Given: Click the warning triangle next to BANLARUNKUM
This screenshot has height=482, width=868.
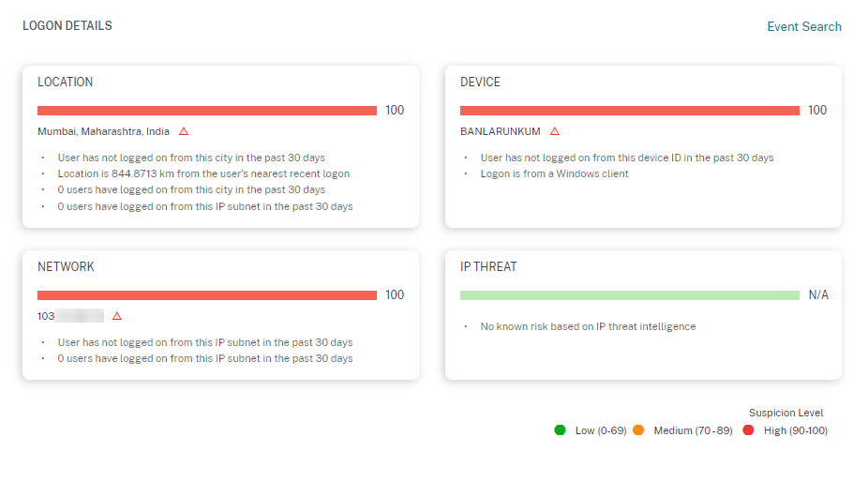Looking at the screenshot, I should click(555, 131).
